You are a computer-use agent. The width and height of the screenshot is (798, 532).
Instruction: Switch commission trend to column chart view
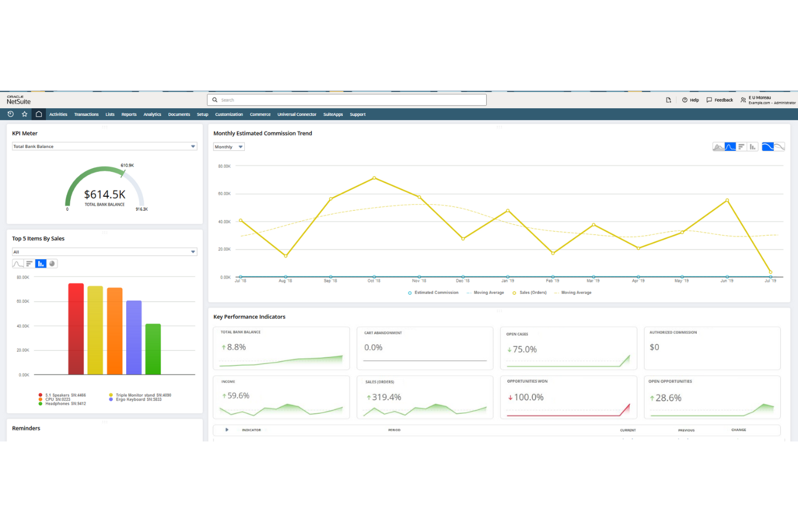click(752, 146)
